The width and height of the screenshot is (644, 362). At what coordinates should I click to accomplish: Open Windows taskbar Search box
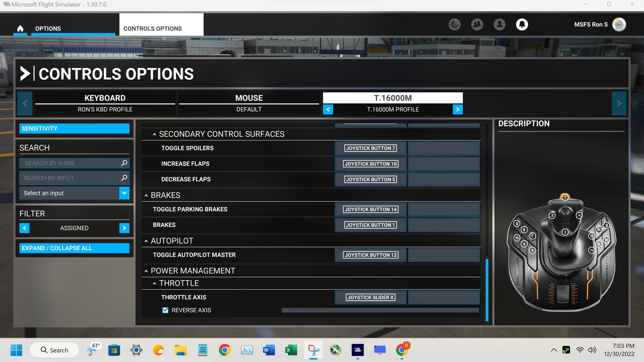[x=54, y=350]
